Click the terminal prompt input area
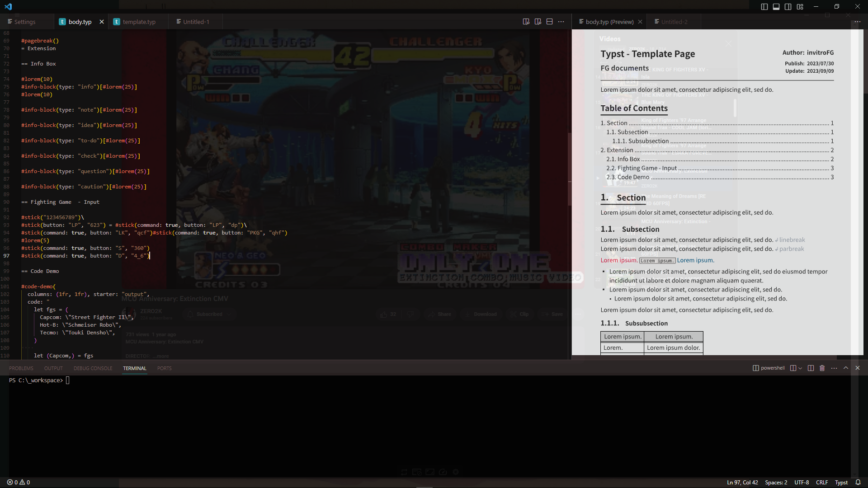 click(68, 380)
